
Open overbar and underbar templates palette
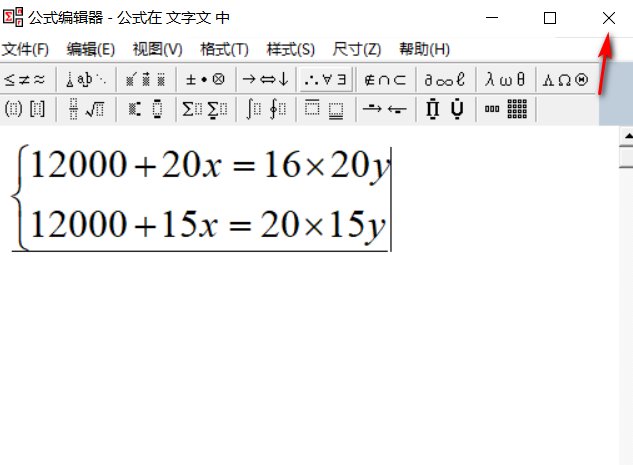(x=325, y=109)
